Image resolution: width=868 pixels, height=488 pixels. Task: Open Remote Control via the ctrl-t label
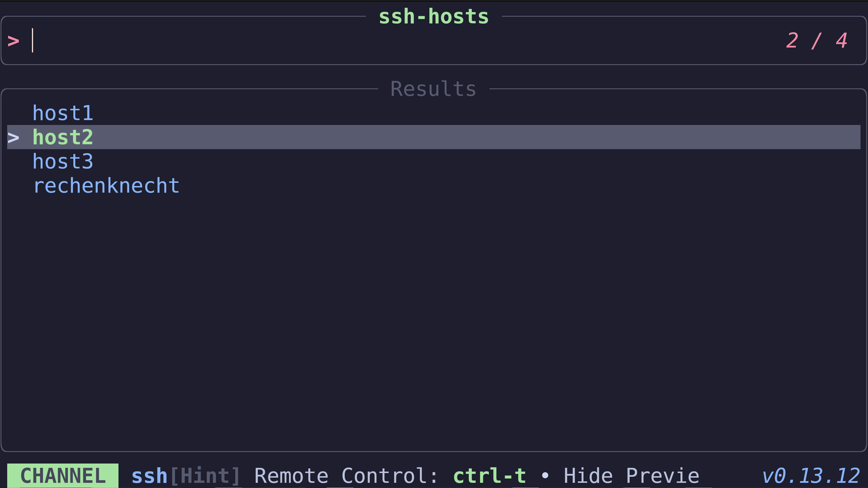pyautogui.click(x=489, y=476)
